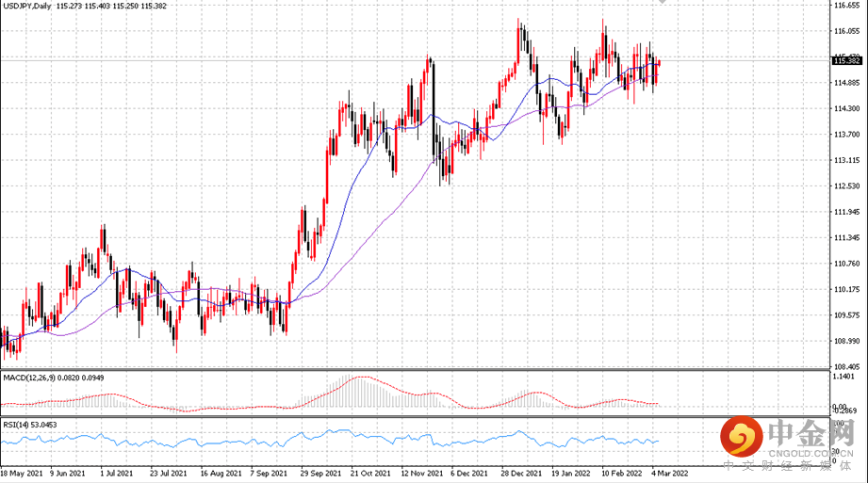The image size is (868, 483).
Task: Click the 112.530 level on price scale
Action: pyautogui.click(x=846, y=185)
